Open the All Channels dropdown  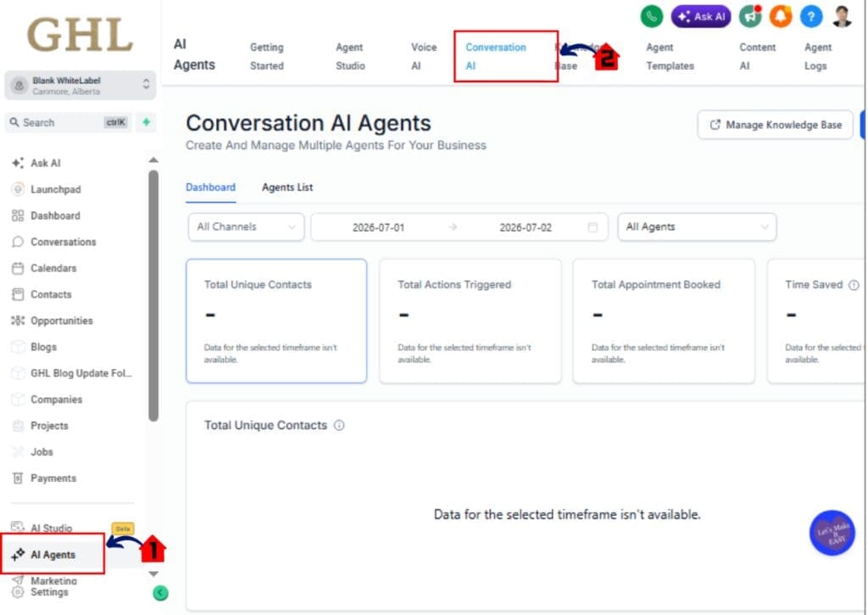[x=247, y=227]
